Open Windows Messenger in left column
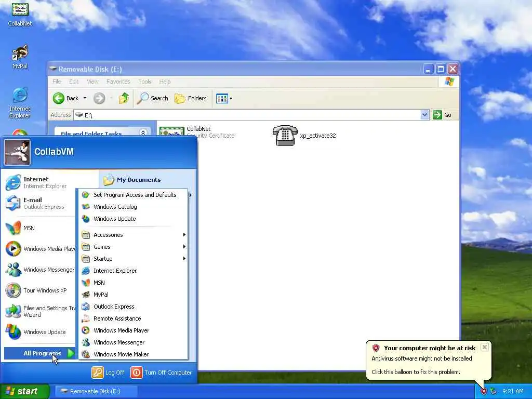Viewport: 532px width, 399px height. pos(39,270)
